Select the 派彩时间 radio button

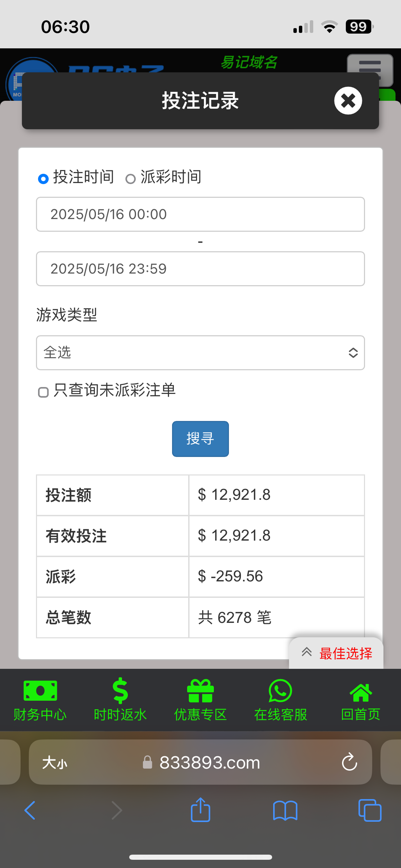130,179
